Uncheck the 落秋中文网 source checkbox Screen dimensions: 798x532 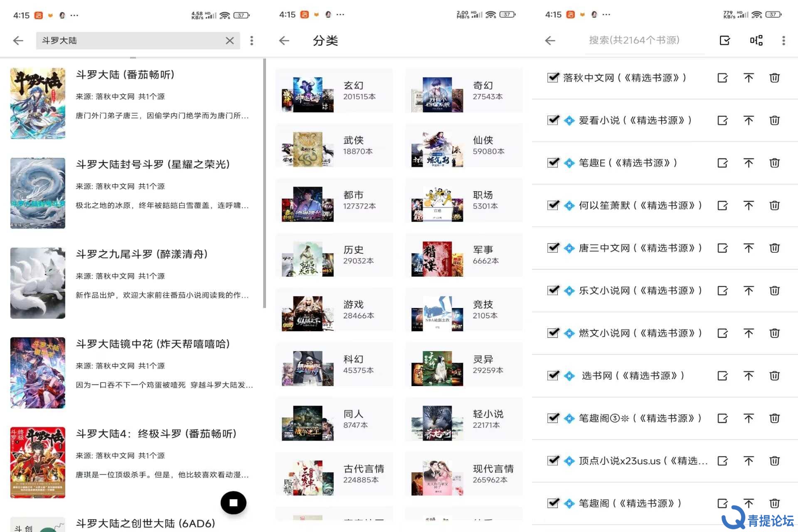click(553, 77)
